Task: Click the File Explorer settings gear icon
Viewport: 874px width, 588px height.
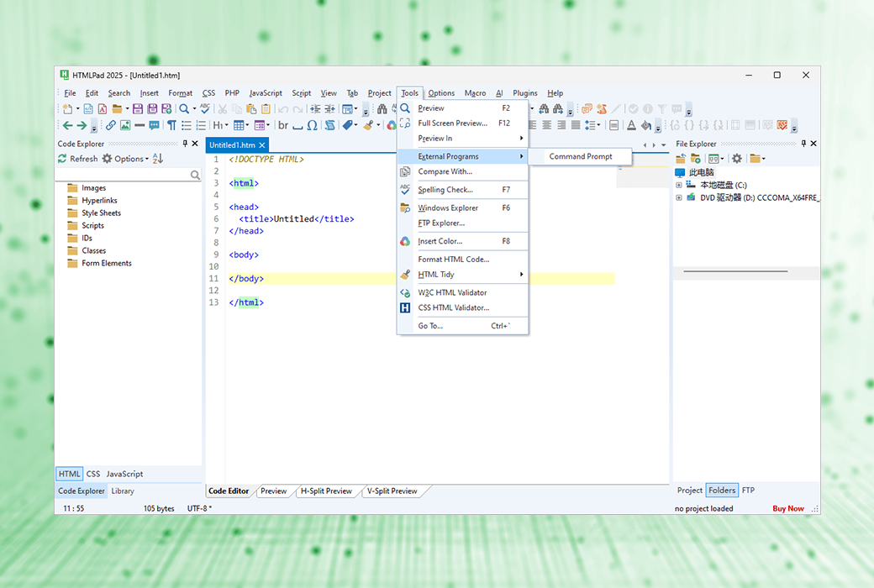Action: click(737, 159)
